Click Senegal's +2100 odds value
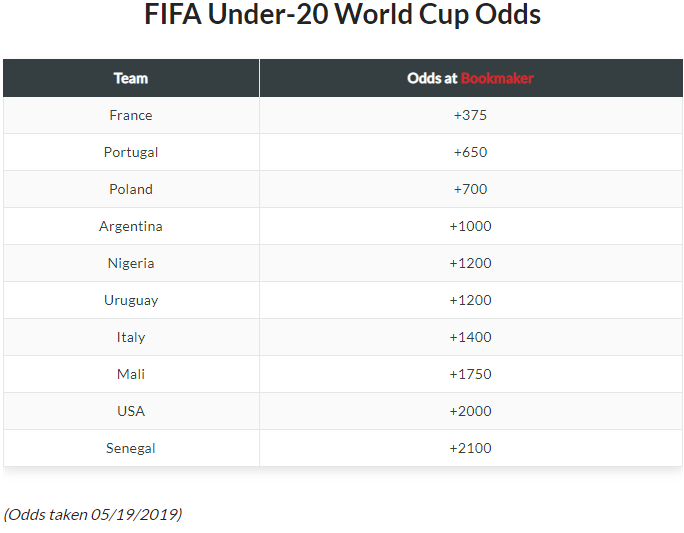The width and height of the screenshot is (684, 533). click(470, 448)
